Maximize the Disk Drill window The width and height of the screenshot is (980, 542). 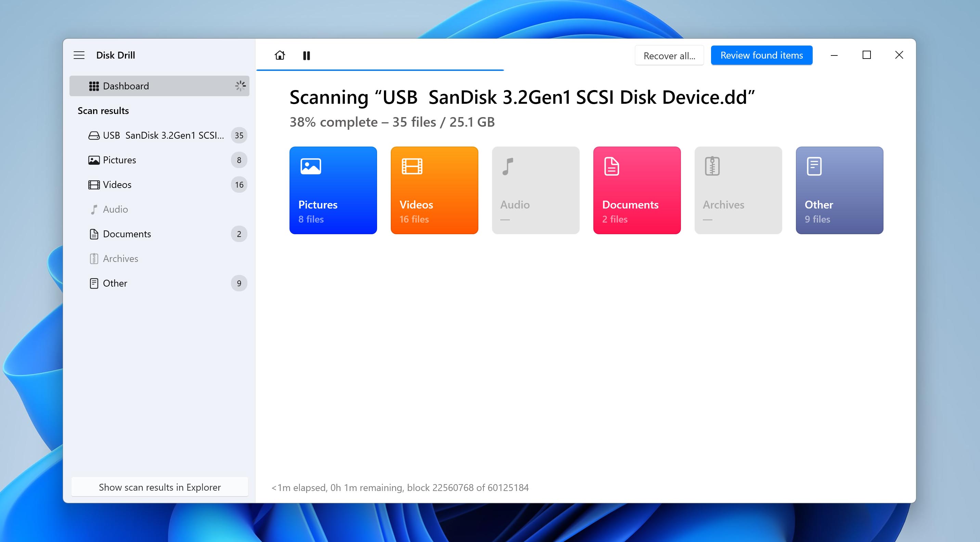867,55
